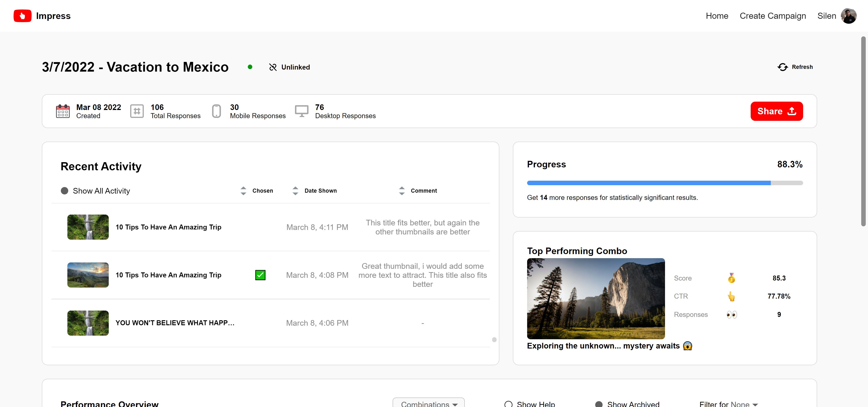Click the Refresh text button
The width and height of the screenshot is (868, 407).
pyautogui.click(x=802, y=67)
